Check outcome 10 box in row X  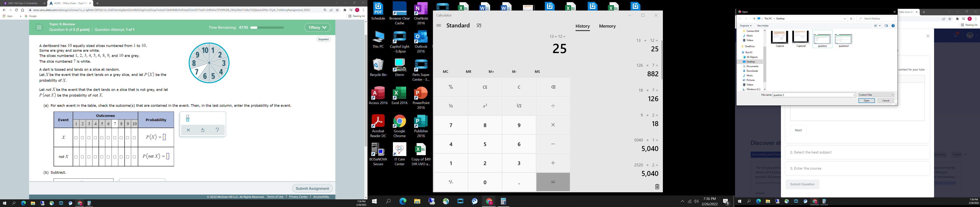tap(134, 138)
